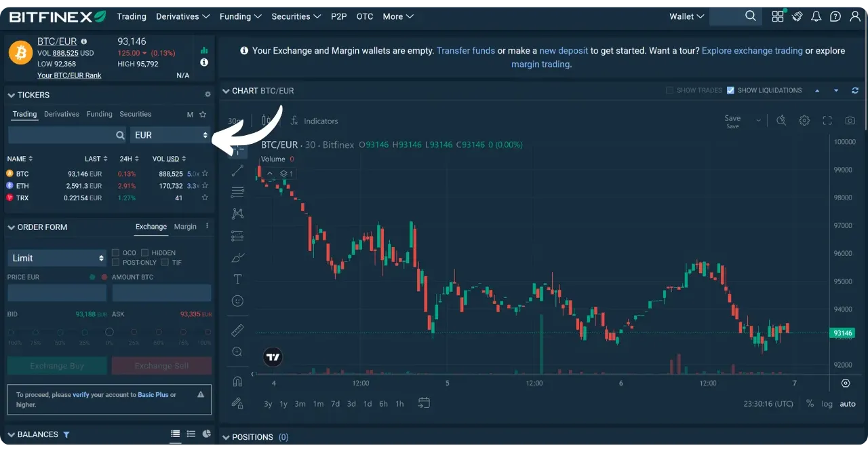
Task: Enable the SHOW TRADES checkbox
Action: click(671, 90)
